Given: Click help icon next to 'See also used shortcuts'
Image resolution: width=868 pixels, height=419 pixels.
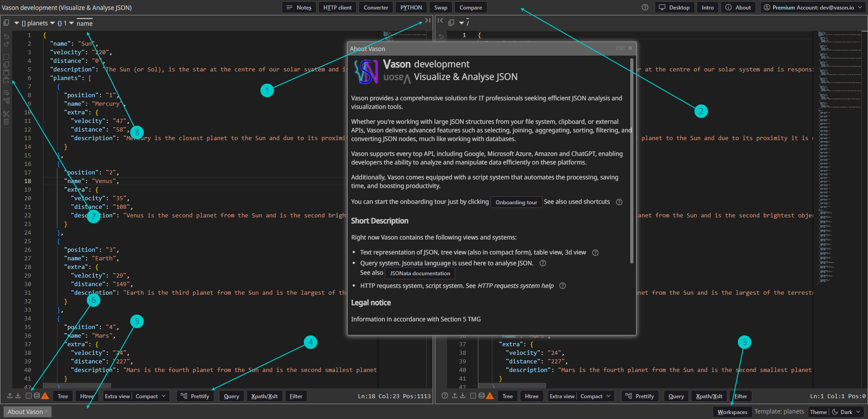Looking at the screenshot, I should click(x=619, y=202).
